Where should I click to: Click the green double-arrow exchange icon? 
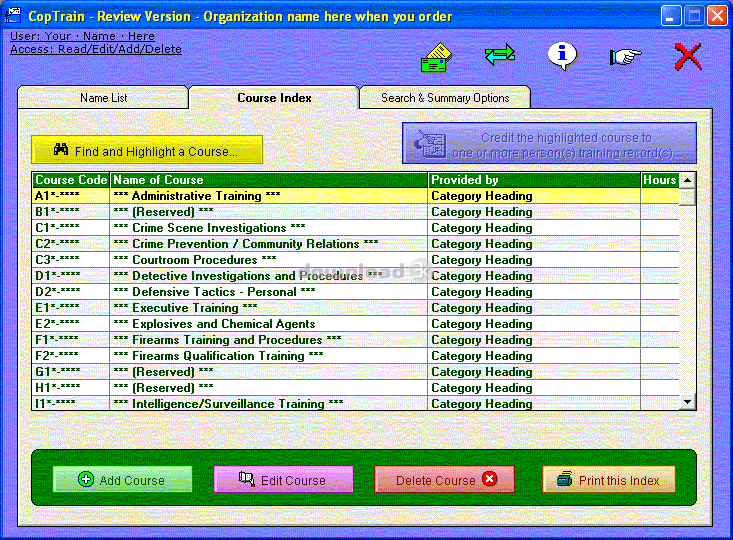[500, 56]
